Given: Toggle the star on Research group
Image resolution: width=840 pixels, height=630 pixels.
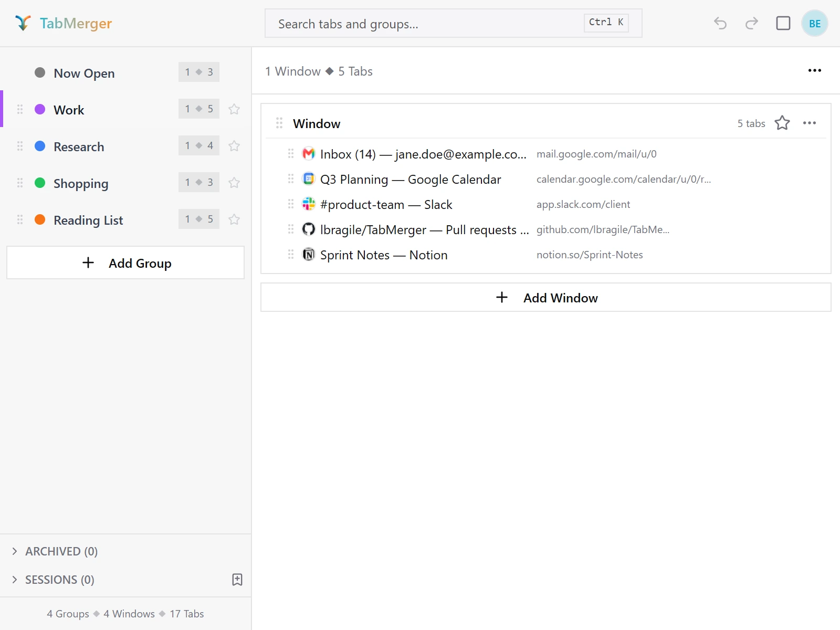Looking at the screenshot, I should [x=234, y=146].
